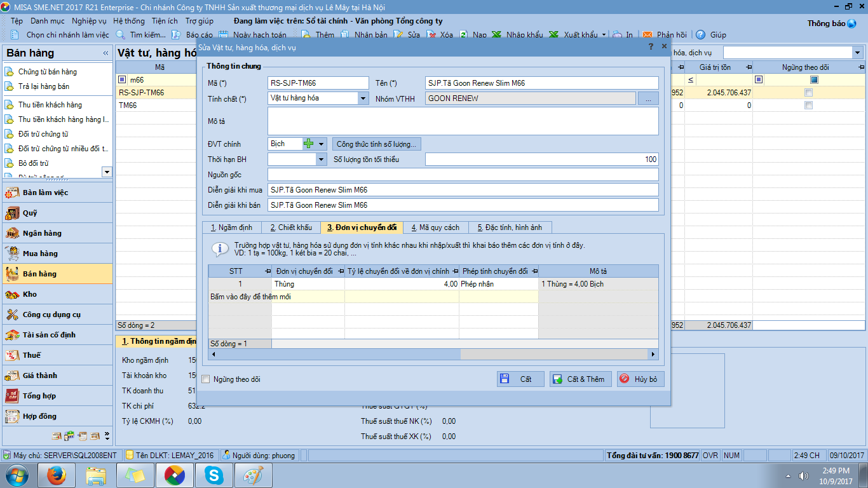Open the top-right filter combo box dropdown

pos(858,53)
